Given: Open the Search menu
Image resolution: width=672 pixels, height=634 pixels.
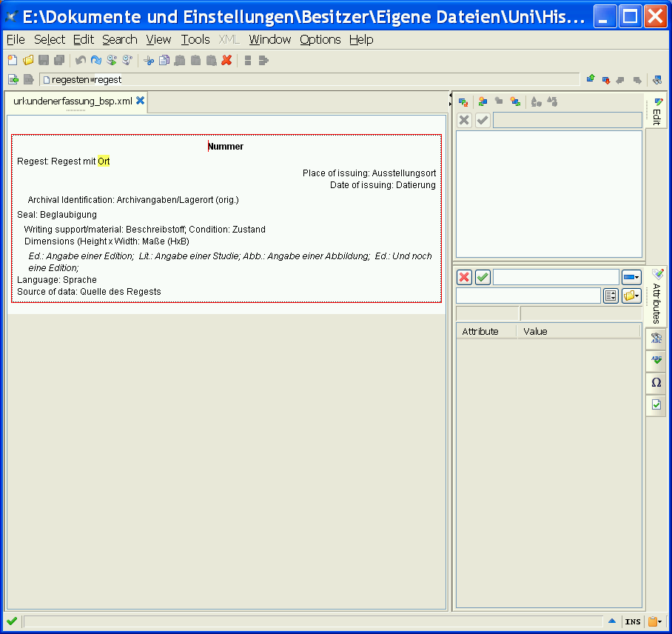Looking at the screenshot, I should [120, 39].
